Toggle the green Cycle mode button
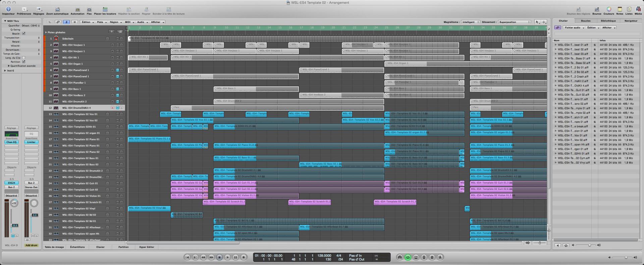Viewport: 644px width, 265px height. click(408, 257)
